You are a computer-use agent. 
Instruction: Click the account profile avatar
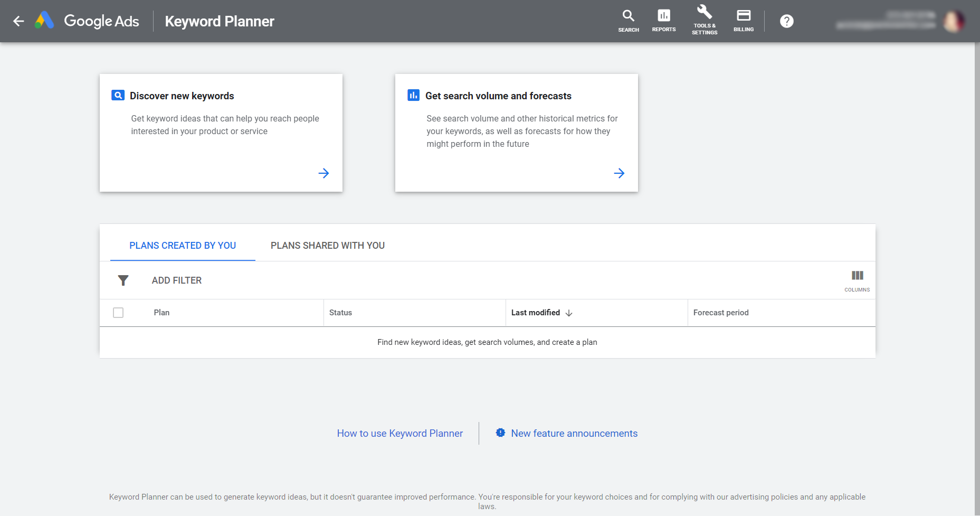[x=954, y=21]
